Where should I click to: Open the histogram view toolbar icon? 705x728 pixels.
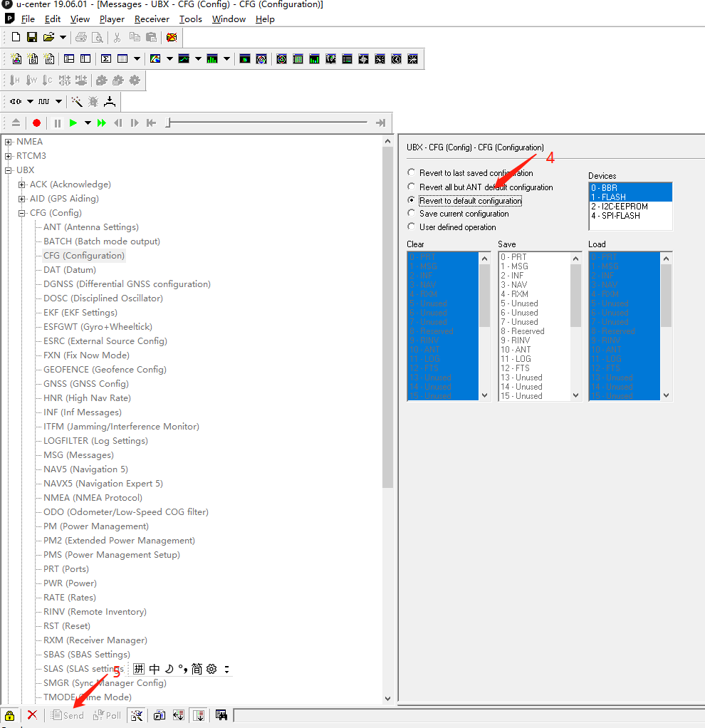212,59
